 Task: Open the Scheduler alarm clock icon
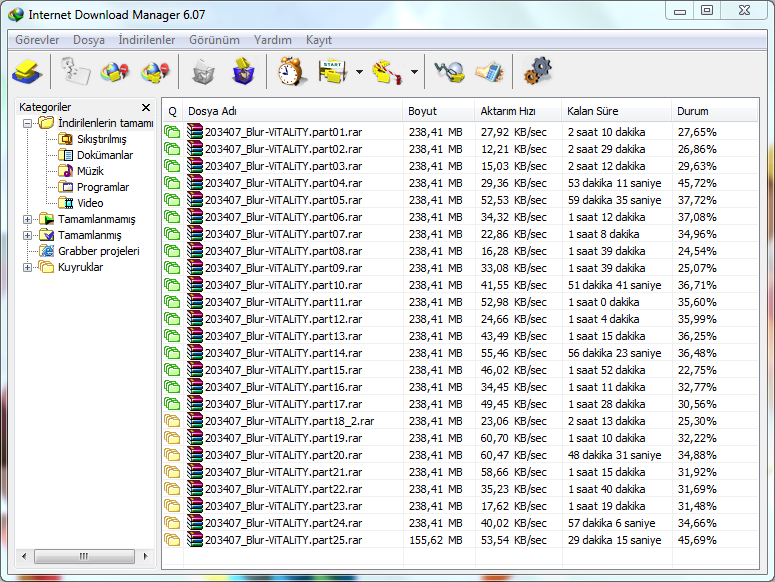[291, 72]
